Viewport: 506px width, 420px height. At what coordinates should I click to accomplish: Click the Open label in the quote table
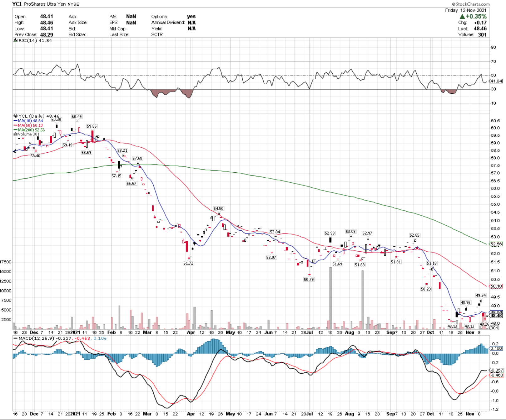coord(20,17)
